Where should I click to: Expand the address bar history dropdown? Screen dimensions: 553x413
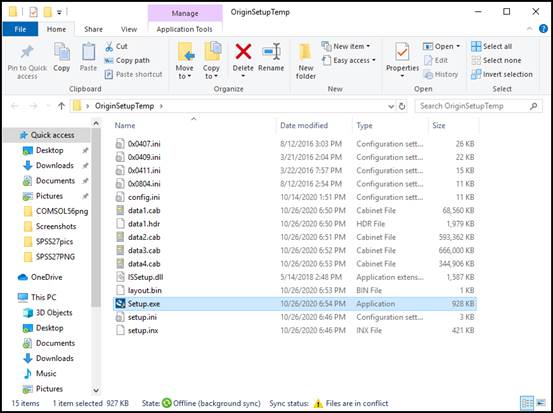point(391,106)
